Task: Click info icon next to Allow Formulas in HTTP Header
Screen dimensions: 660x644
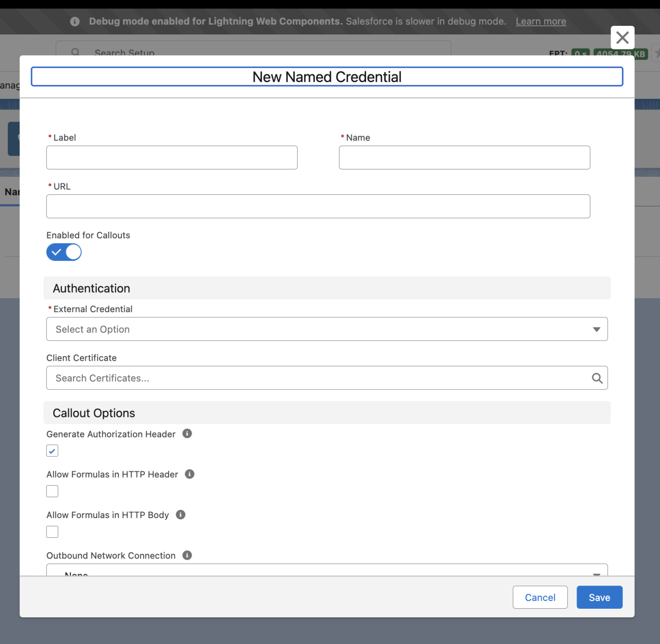Action: coord(189,474)
